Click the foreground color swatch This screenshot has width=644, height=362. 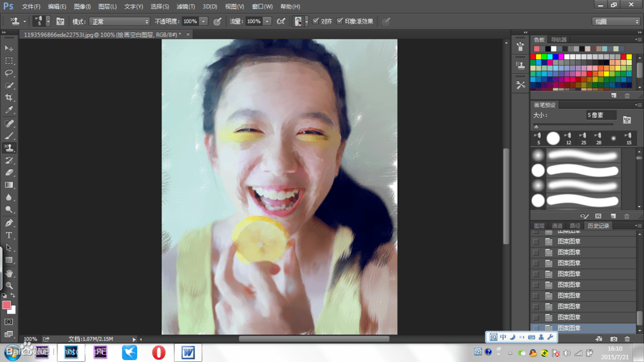[x=6, y=305]
